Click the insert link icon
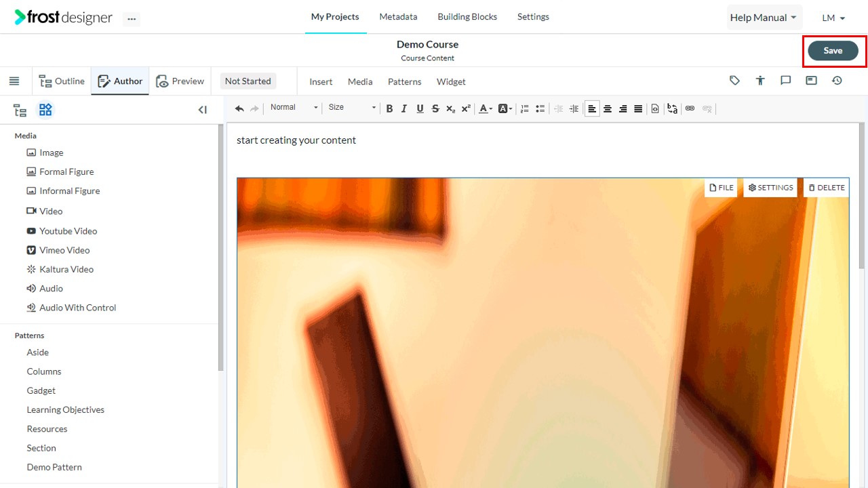The image size is (868, 488). point(690,108)
